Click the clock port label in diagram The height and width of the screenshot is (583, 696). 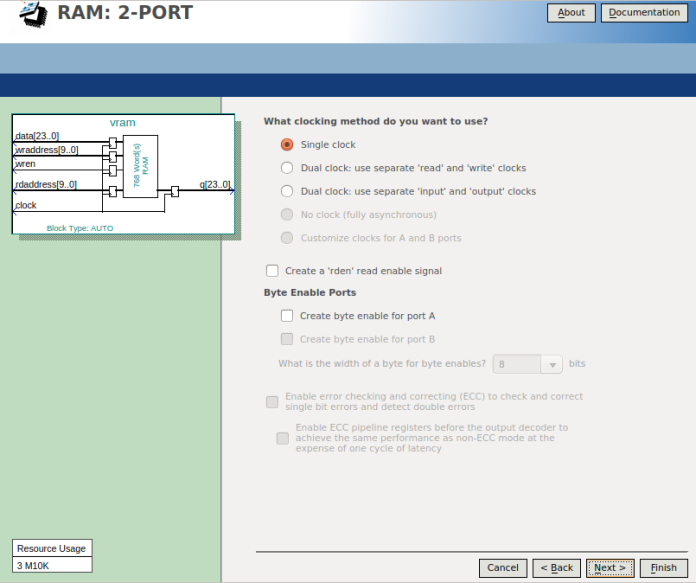coord(26,205)
